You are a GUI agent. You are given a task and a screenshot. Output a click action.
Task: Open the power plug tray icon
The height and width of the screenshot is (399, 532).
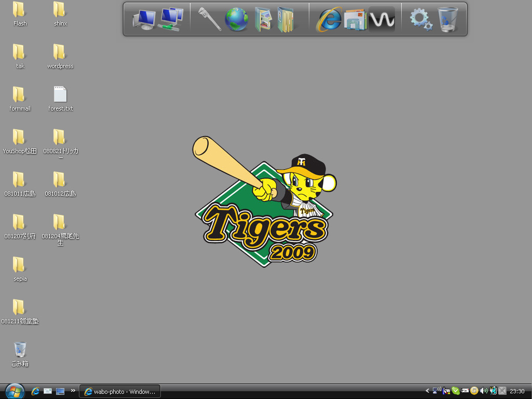pyautogui.click(x=493, y=391)
